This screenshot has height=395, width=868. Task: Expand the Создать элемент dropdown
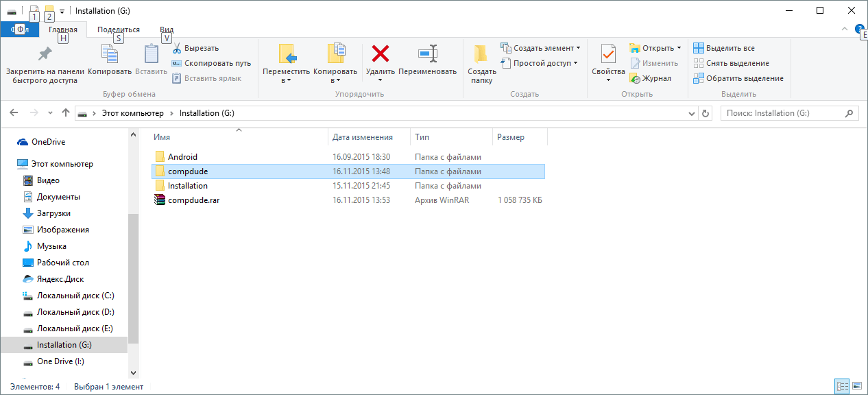click(x=578, y=48)
